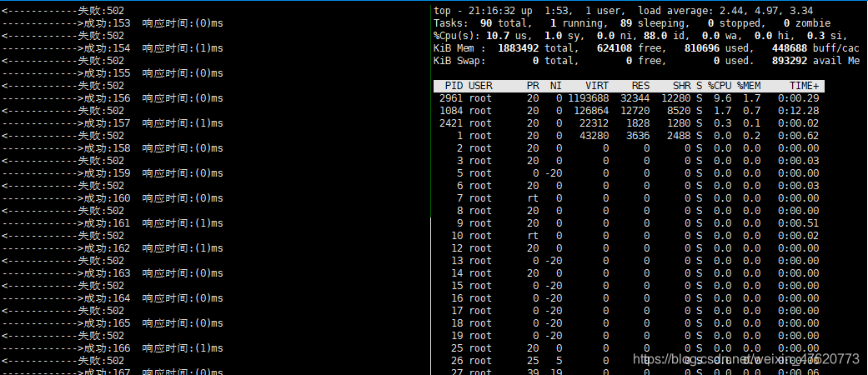
Task: Click the '成功:156' log line
Action: point(113,98)
